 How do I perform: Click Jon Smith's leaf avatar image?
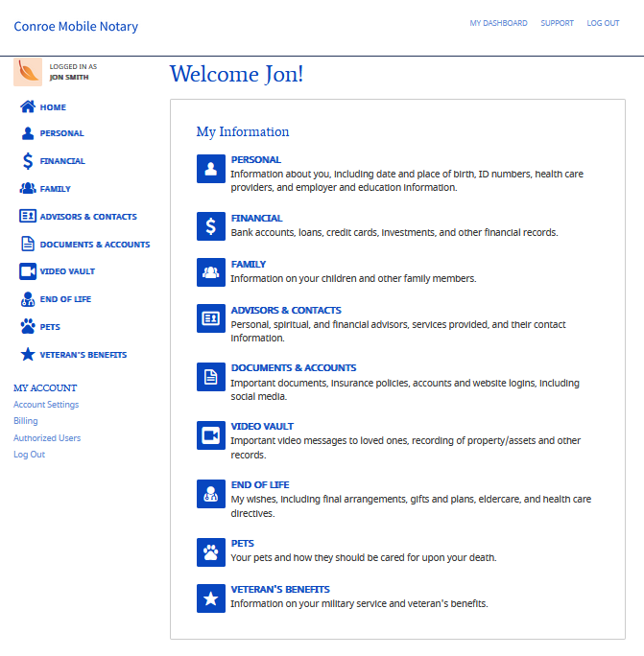[28, 72]
